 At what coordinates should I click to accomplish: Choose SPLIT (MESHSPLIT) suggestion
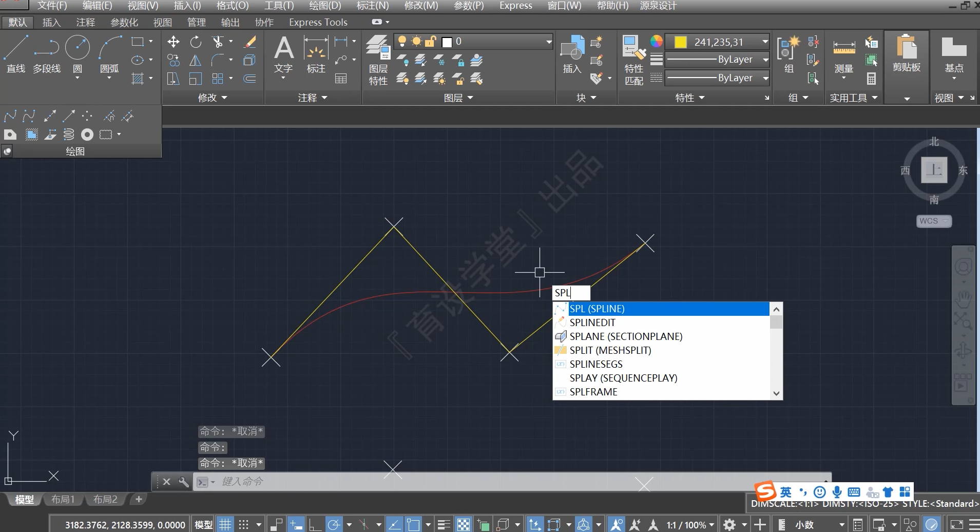pyautogui.click(x=661, y=350)
